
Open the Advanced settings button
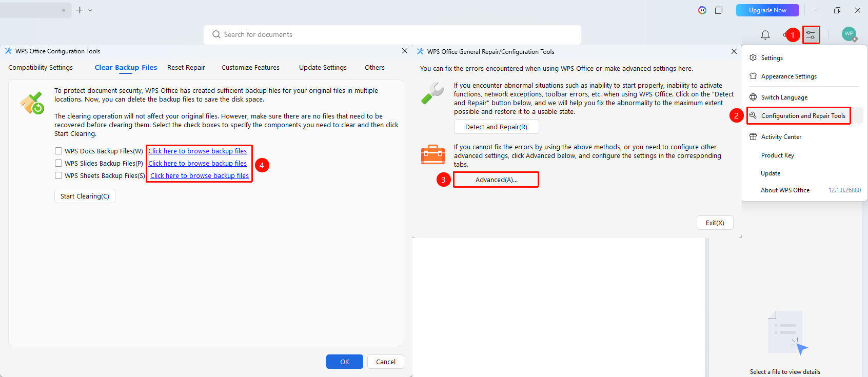[x=497, y=180]
